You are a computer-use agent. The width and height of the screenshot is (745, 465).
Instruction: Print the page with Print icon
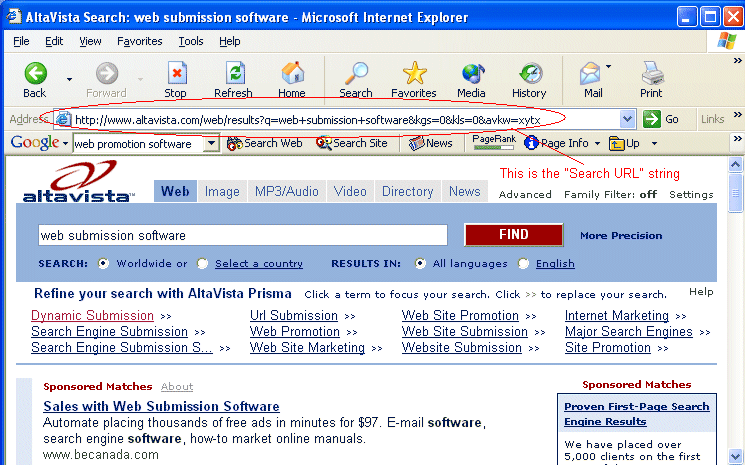(652, 74)
